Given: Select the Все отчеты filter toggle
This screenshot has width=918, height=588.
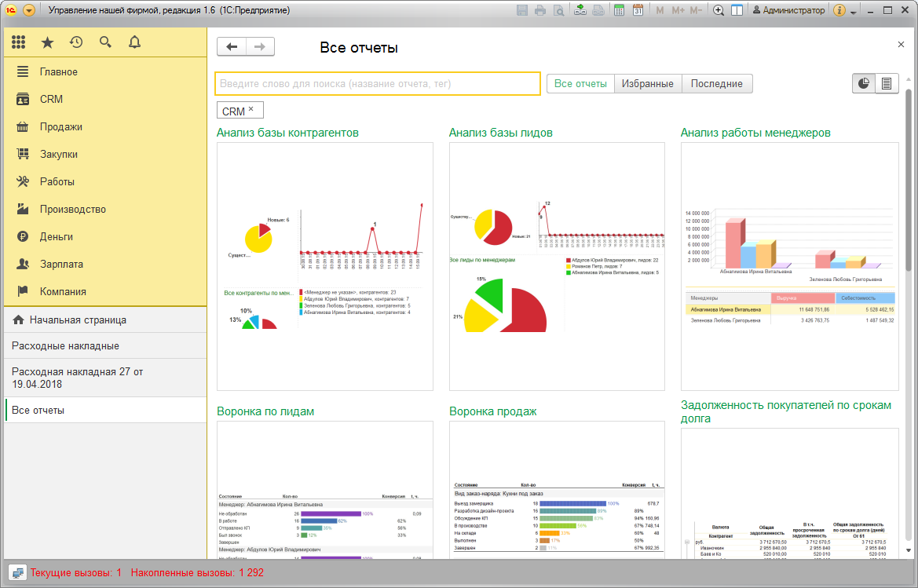Looking at the screenshot, I should pyautogui.click(x=580, y=84).
